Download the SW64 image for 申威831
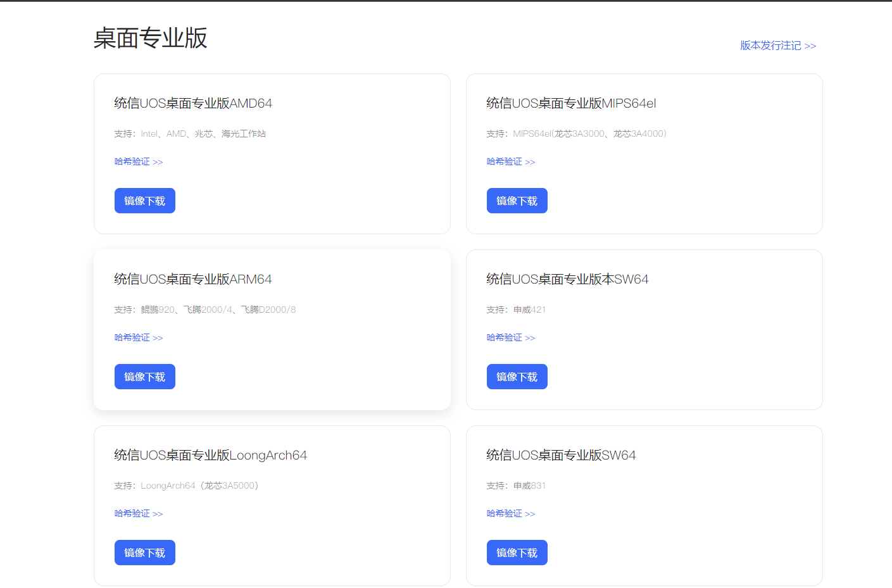The width and height of the screenshot is (892, 588). [517, 553]
